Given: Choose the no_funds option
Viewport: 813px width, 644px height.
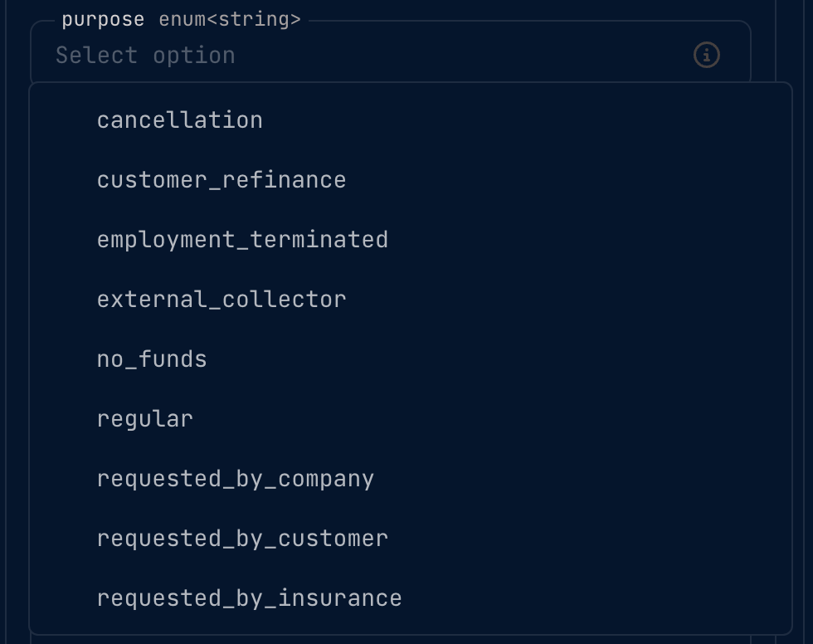Looking at the screenshot, I should click(152, 359).
